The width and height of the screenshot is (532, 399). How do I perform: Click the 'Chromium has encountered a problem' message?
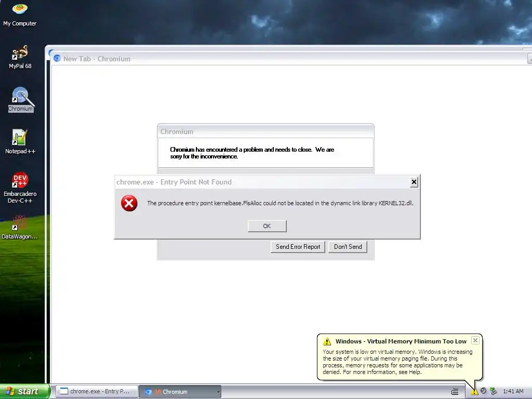click(252, 153)
